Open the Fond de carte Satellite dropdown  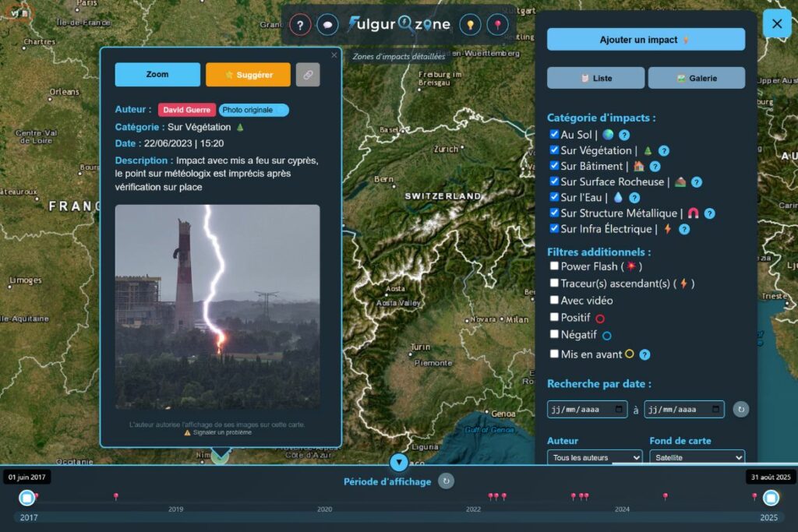pyautogui.click(x=697, y=457)
